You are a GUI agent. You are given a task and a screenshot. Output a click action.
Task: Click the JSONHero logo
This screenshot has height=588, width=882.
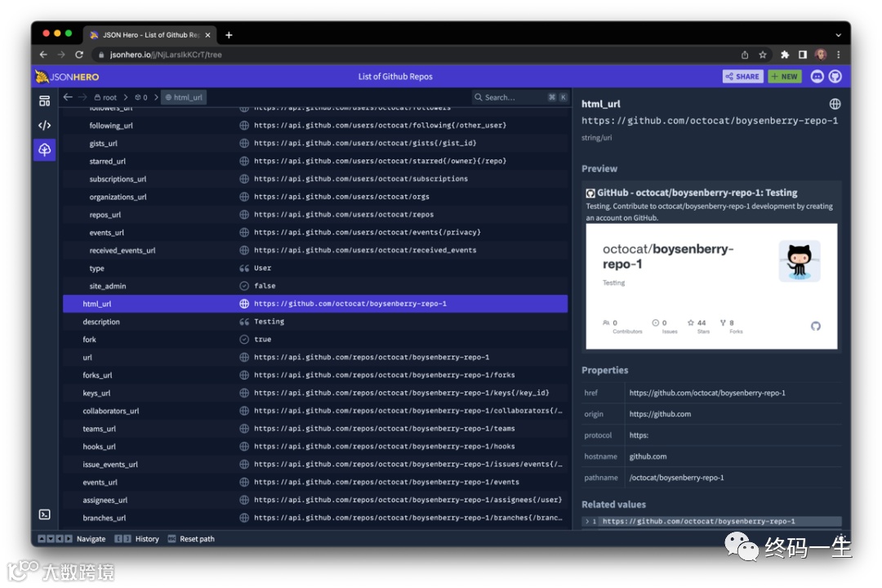(x=67, y=77)
